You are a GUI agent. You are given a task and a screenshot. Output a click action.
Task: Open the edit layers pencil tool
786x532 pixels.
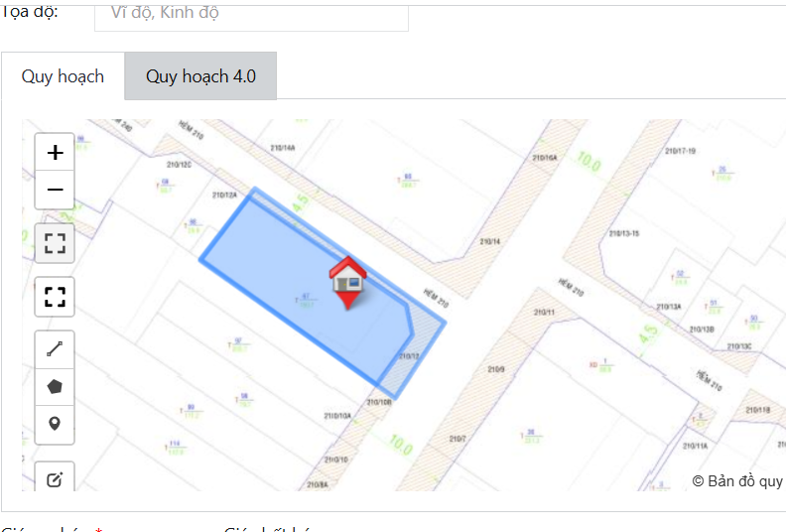pyautogui.click(x=55, y=479)
